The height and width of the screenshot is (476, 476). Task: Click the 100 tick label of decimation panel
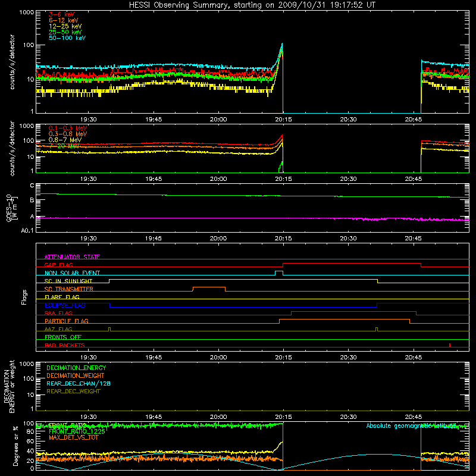29,378
